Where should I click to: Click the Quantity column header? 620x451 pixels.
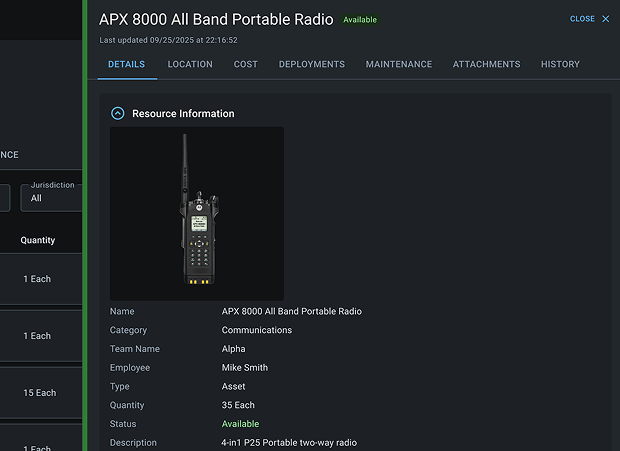[38, 240]
